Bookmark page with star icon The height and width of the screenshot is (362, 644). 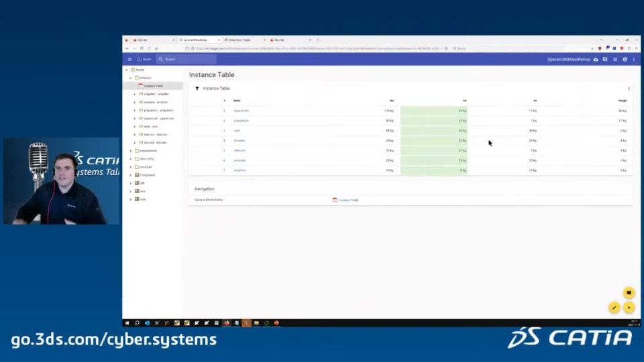(x=445, y=48)
